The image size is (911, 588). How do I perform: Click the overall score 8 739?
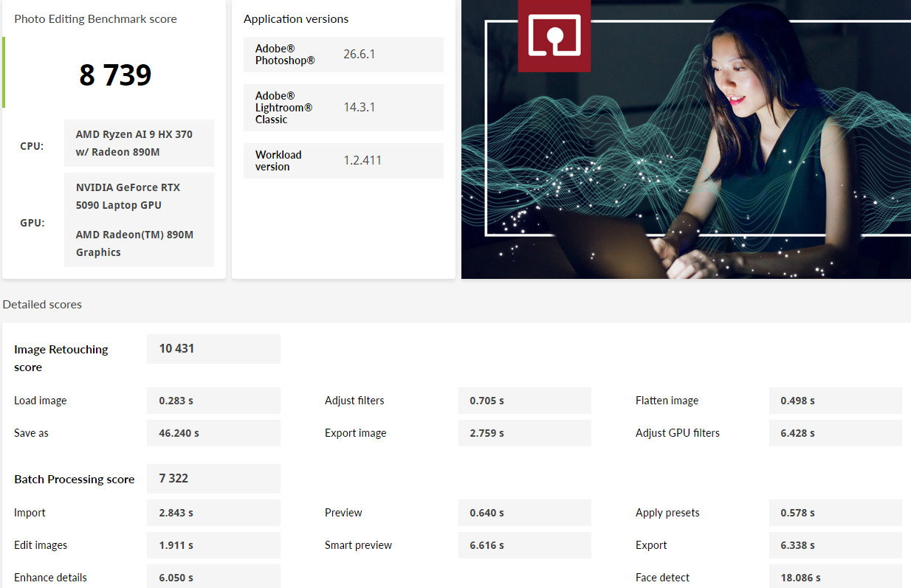115,75
